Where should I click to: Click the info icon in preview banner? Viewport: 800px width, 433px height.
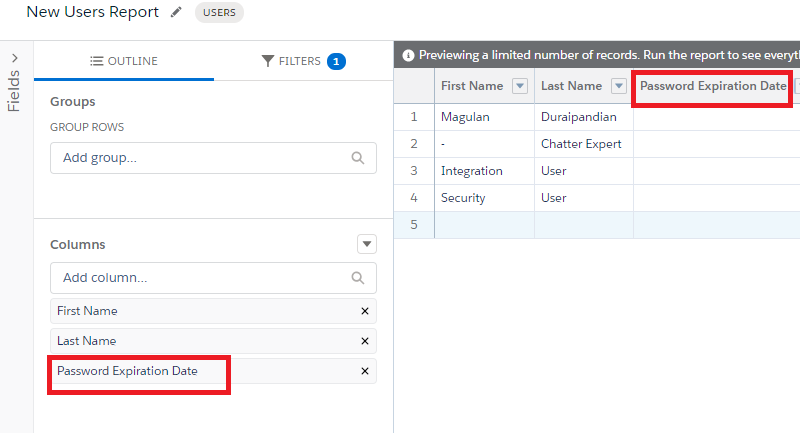408,55
